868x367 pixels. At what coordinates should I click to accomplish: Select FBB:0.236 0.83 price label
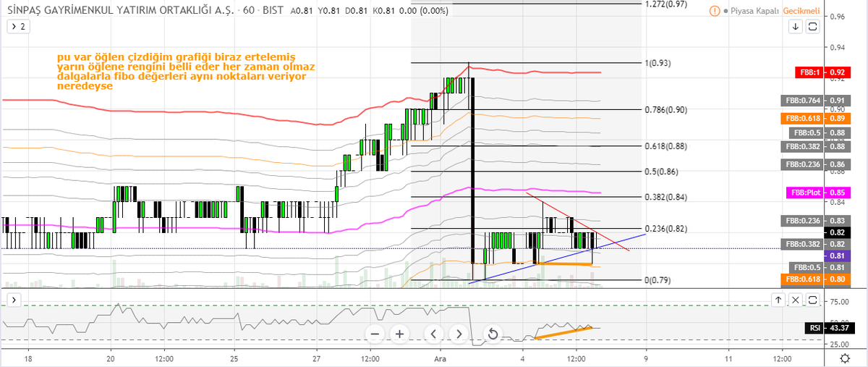(x=817, y=220)
